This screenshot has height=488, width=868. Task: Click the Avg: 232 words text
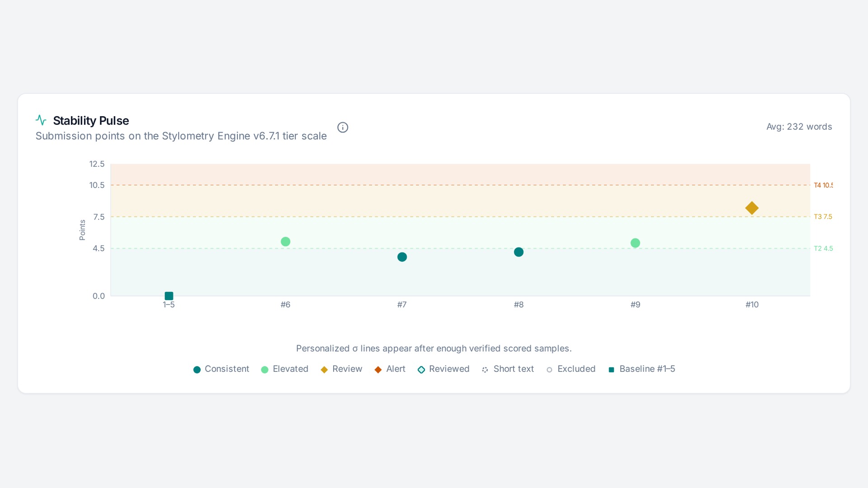point(799,127)
